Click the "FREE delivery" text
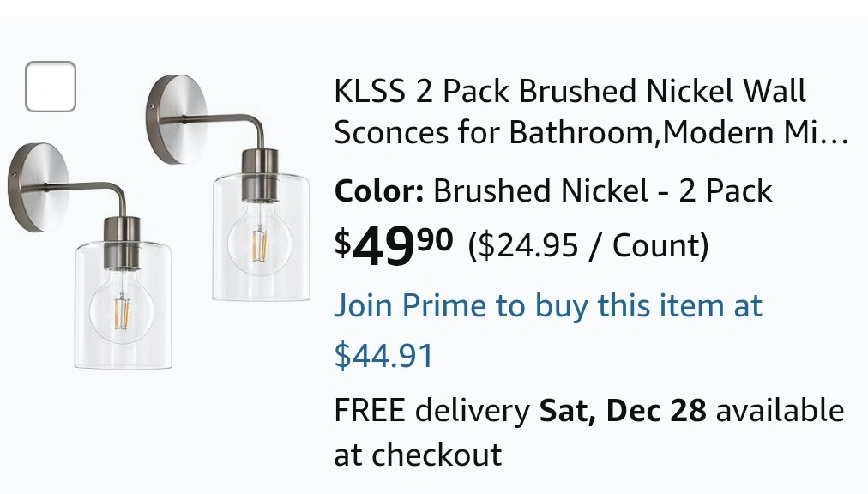Screen dimensions: 868x494 pyautogui.click(x=431, y=411)
